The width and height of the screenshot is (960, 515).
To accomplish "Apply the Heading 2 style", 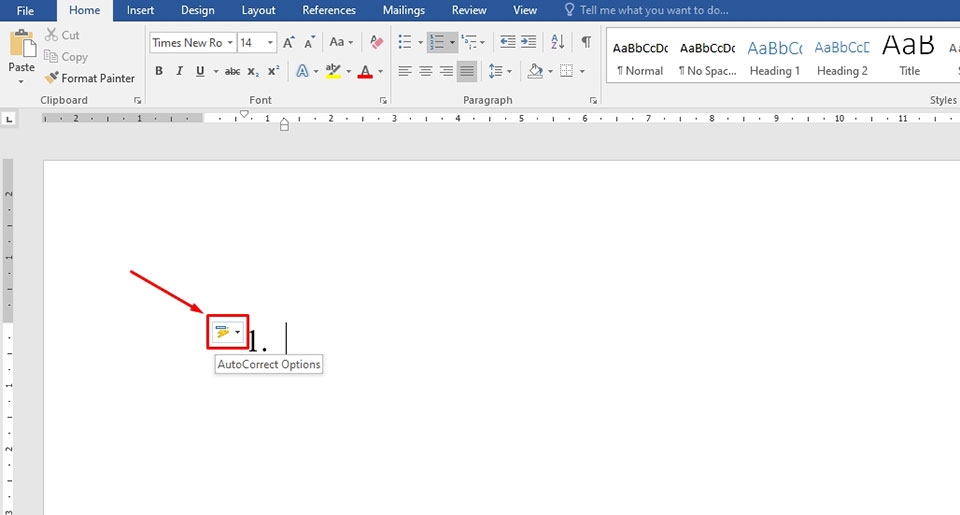I will click(842, 58).
